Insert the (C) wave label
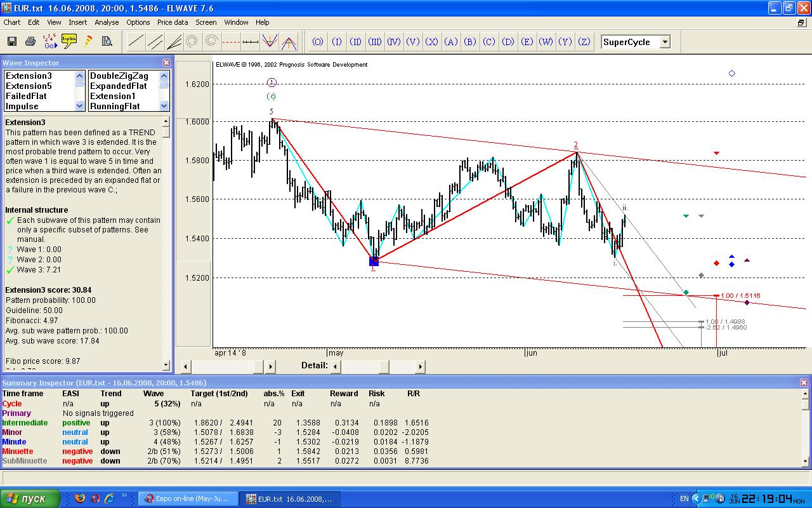 [489, 43]
